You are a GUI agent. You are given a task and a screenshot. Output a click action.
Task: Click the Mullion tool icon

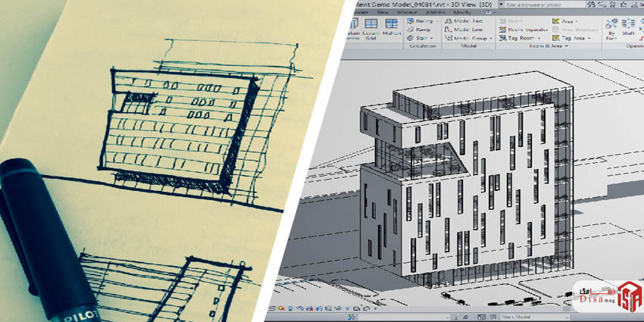[x=392, y=28]
